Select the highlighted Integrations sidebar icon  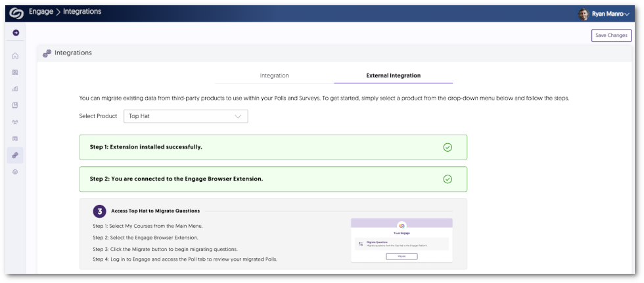point(15,156)
